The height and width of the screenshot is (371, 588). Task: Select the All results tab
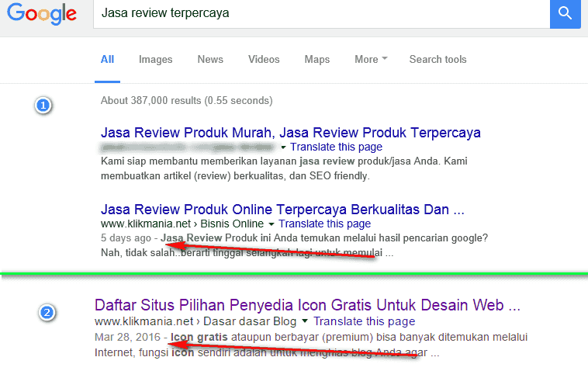(x=107, y=60)
